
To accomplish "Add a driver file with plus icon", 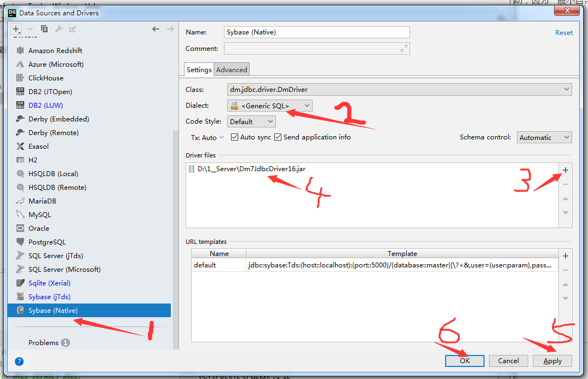I will click(566, 170).
